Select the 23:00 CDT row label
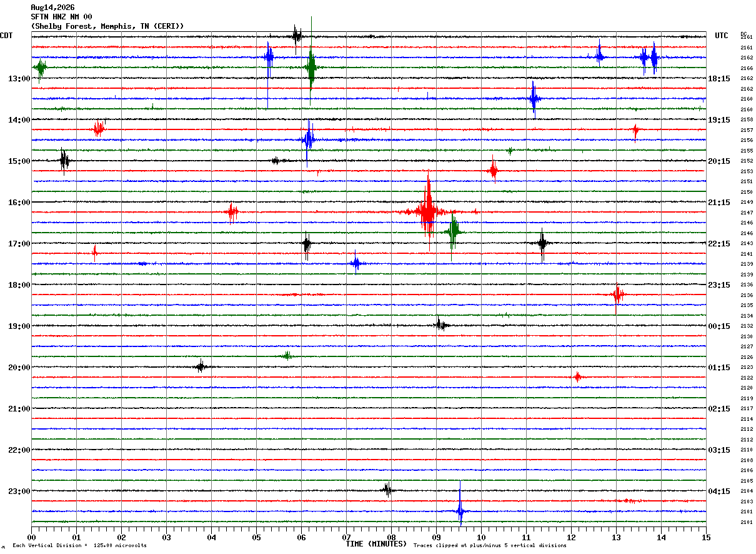The width and height of the screenshot is (756, 554). [x=19, y=491]
